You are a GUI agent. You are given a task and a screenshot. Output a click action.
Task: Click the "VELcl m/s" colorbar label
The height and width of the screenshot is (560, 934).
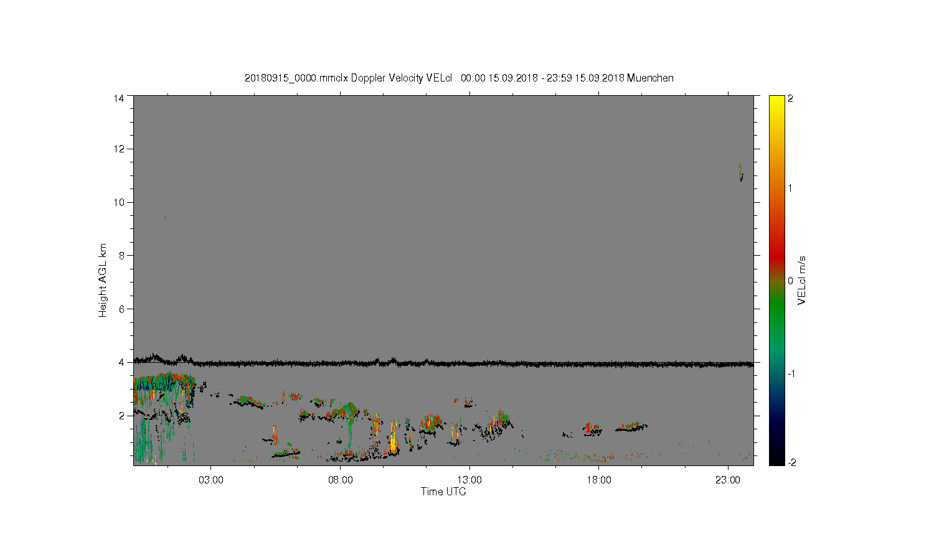coord(802,281)
